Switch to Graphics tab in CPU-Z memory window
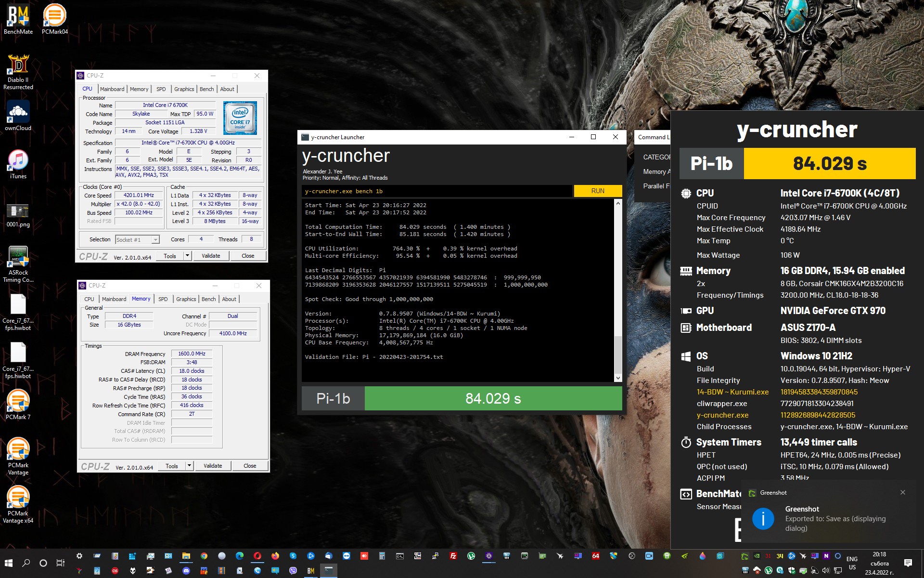Screen dimensions: 924x578 pos(186,299)
